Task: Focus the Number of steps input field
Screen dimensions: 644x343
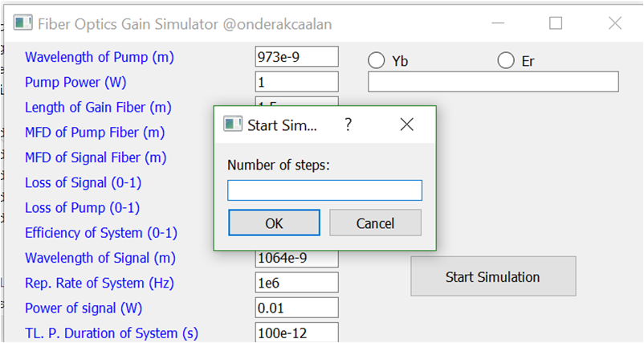Action: tap(324, 190)
